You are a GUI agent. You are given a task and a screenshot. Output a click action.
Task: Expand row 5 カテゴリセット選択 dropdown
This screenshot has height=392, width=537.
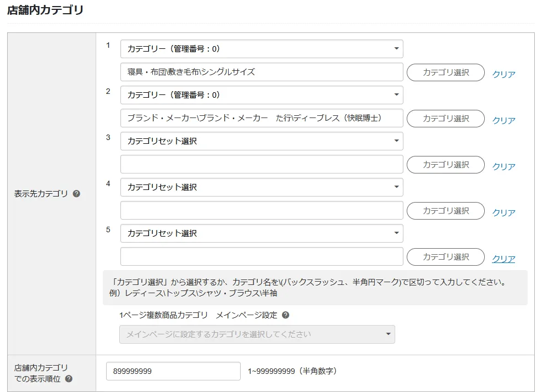pyautogui.click(x=262, y=233)
